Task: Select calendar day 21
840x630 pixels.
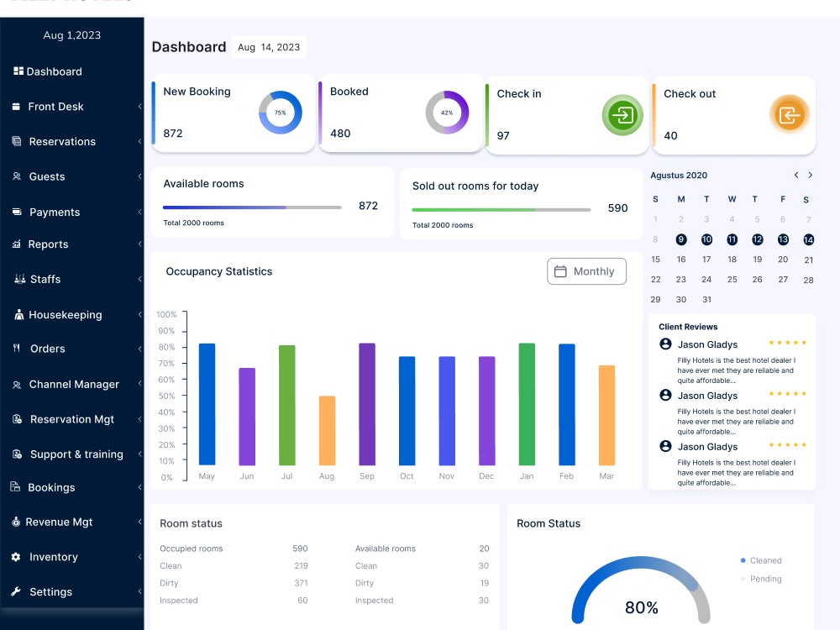Action: (808, 260)
